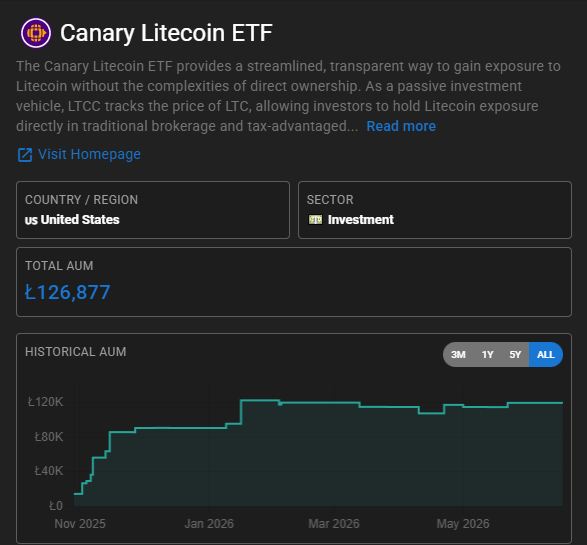
Task: Switch chart range to 1Y
Action: 487,354
